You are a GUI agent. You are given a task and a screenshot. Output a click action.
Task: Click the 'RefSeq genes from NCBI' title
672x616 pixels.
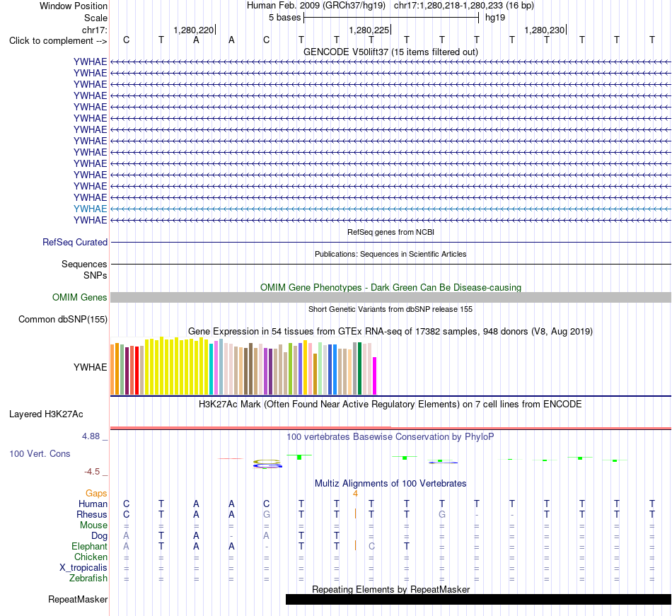(x=390, y=232)
